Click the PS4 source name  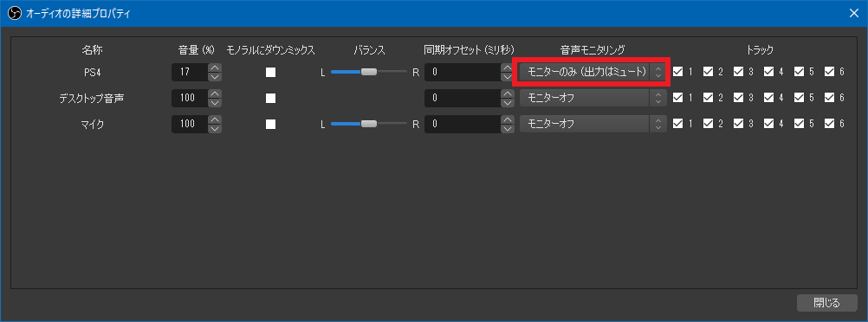(92, 72)
